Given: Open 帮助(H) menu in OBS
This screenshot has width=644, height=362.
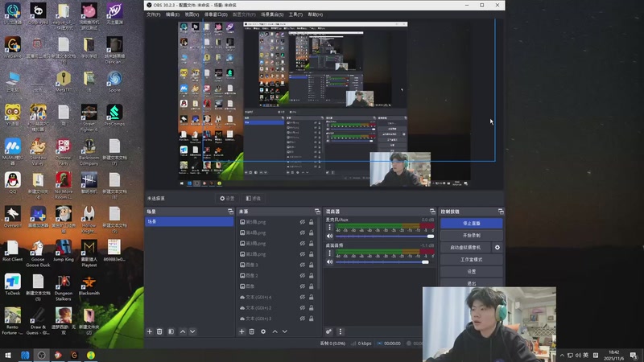Looking at the screenshot, I should point(316,14).
